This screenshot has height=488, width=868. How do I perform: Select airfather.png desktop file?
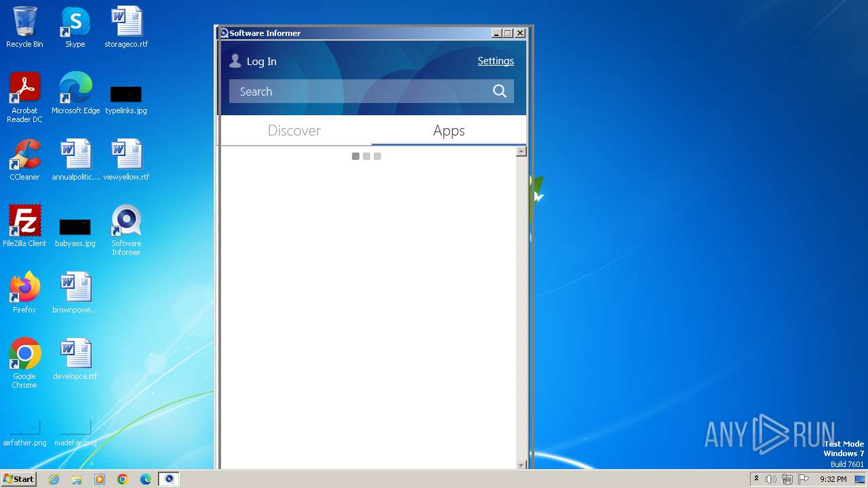[24, 434]
